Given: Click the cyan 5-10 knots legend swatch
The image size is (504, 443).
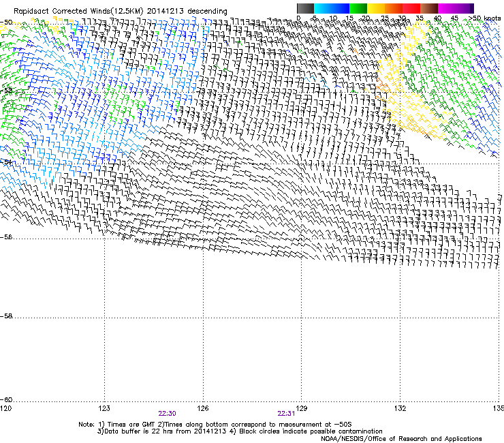Looking at the screenshot, I should point(323,8).
